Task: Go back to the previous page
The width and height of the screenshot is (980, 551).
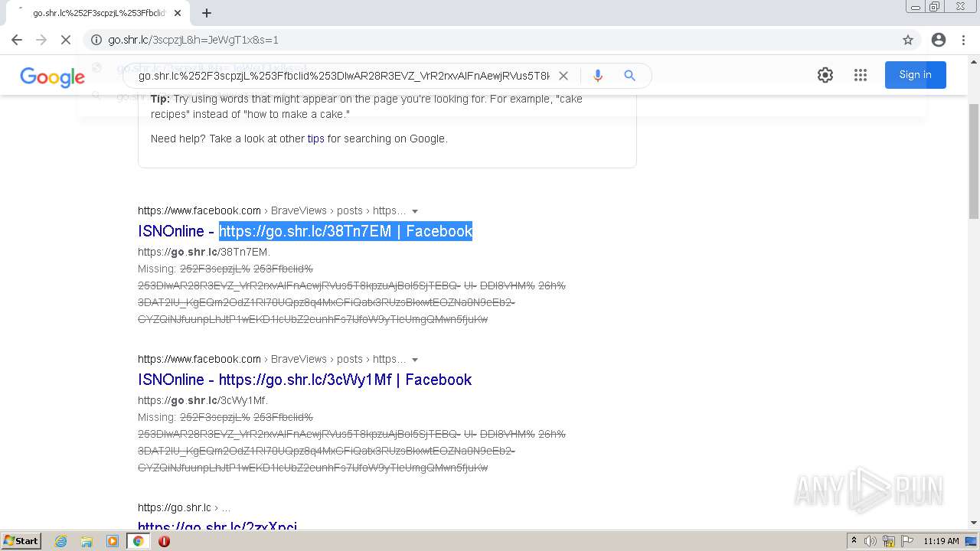Action: click(x=17, y=40)
